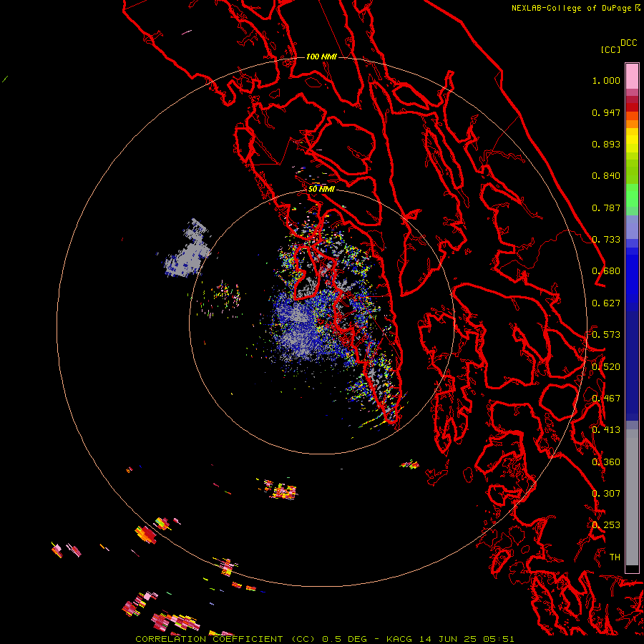Select the 0.253 scale value
This screenshot has width=644, height=644.
[606, 525]
